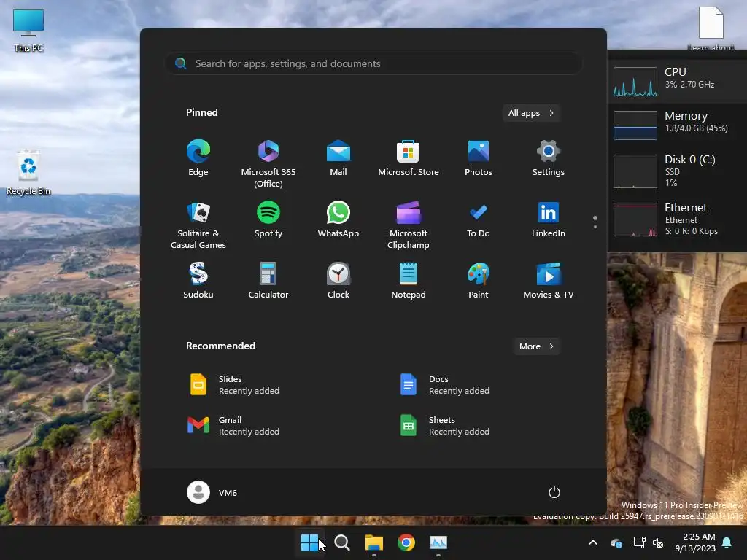
Task: Open File Explorer from taskbar
Action: [x=374, y=542]
